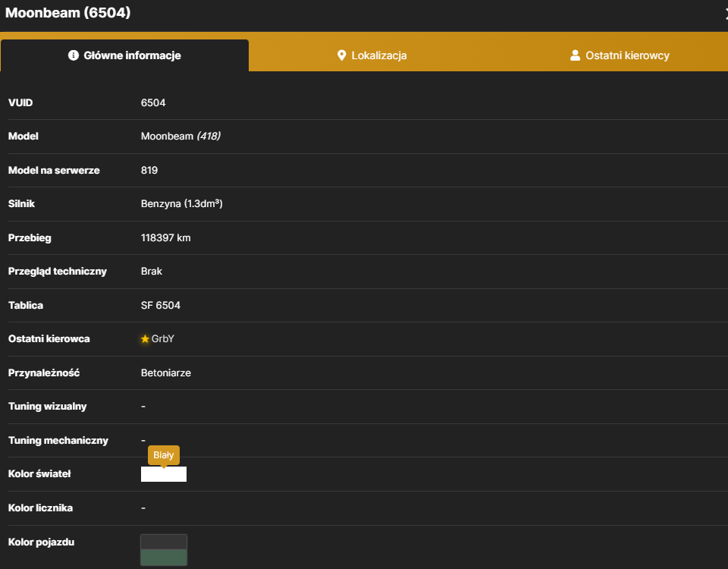Open last driver GrbY profile
Image resolution: width=728 pixels, height=569 pixels.
[162, 338]
